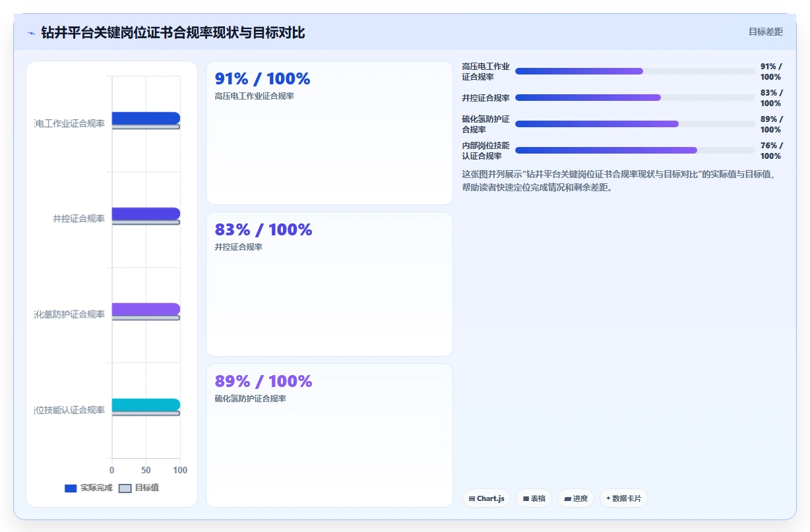810x532 pixels.
Task: Select the 表格 tag chip
Action: [x=534, y=498]
